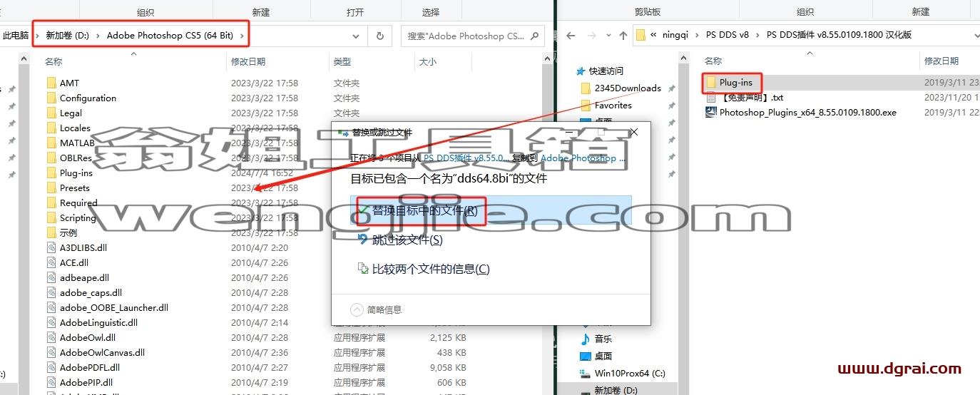Click the Music note icon in right sidebar

[x=585, y=339]
